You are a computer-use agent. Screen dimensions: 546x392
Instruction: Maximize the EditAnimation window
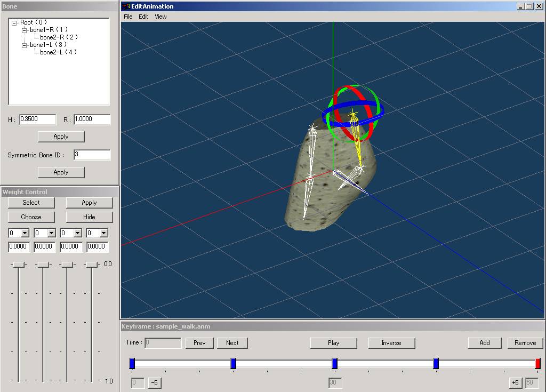coord(529,6)
